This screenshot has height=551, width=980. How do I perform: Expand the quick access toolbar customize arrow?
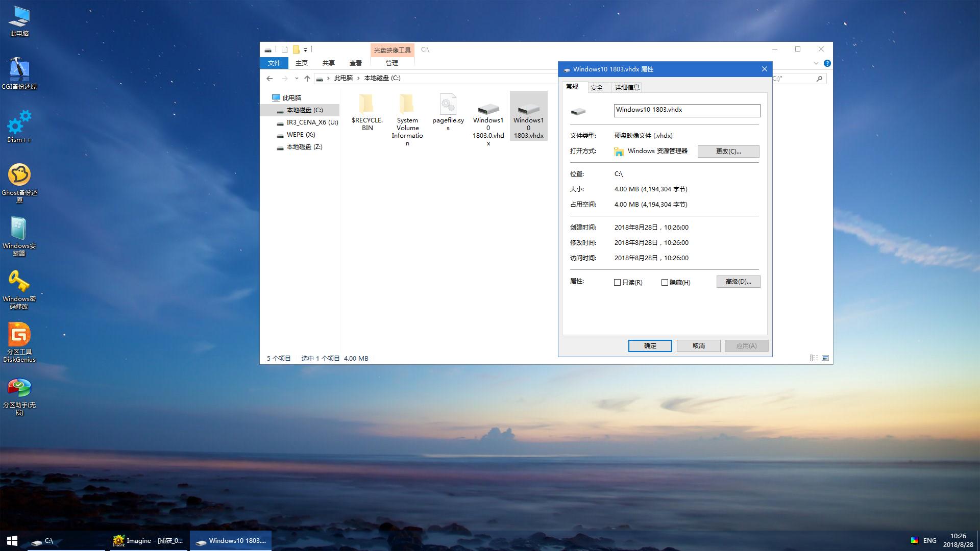pyautogui.click(x=305, y=49)
